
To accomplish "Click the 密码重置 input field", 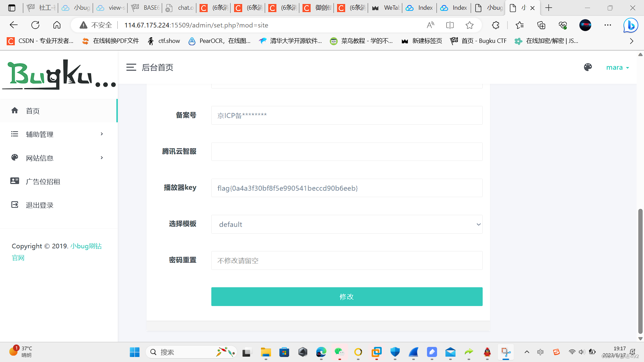I will tap(346, 260).
